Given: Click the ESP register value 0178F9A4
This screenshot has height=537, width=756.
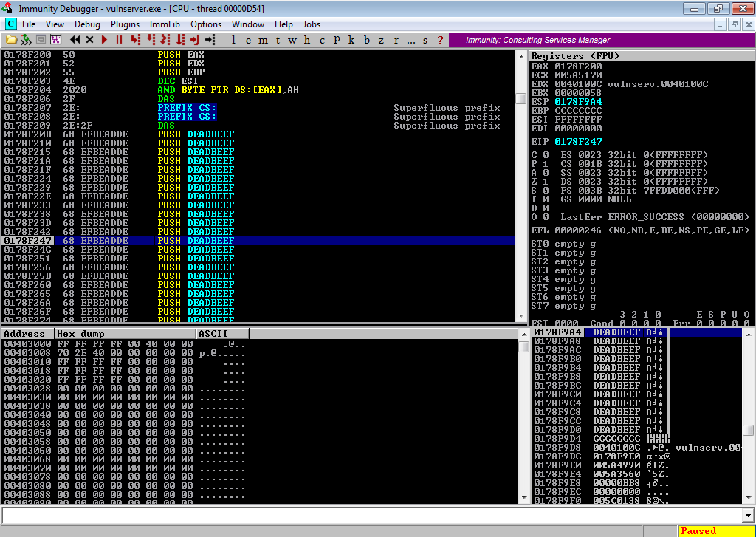Looking at the screenshot, I should click(x=578, y=102).
